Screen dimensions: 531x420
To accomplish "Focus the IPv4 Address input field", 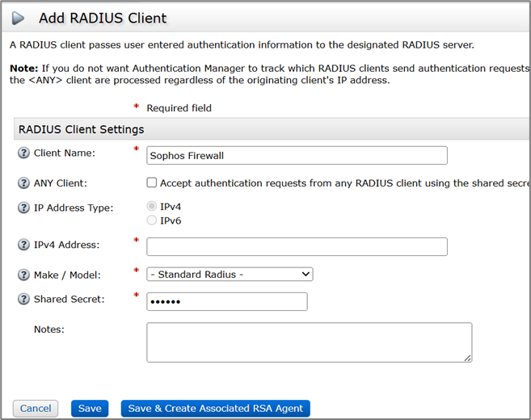I will pos(297,246).
